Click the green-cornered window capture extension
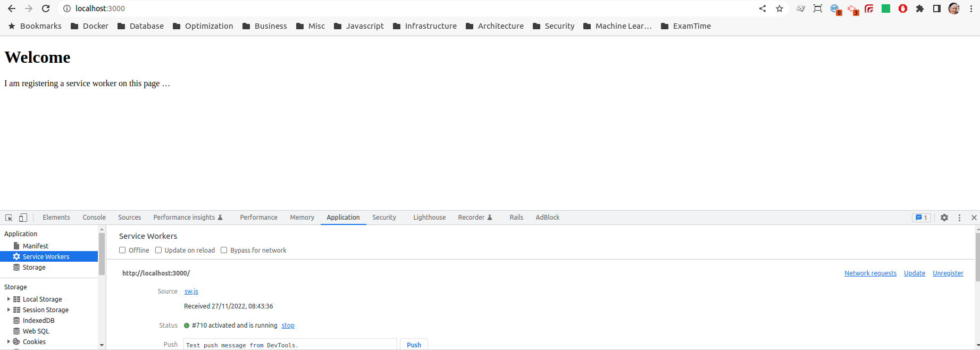This screenshot has height=350, width=980. 818,9
